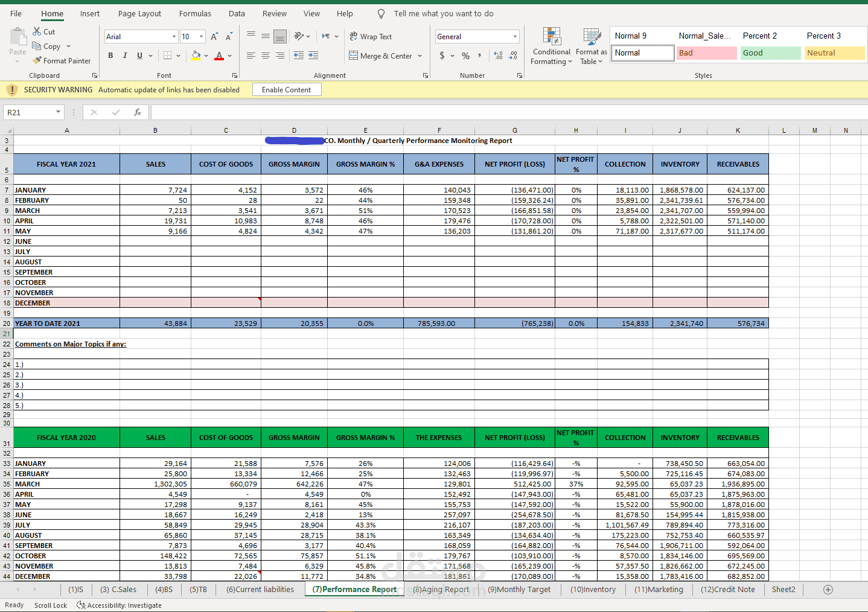Switch to the Data tab

tap(237, 13)
